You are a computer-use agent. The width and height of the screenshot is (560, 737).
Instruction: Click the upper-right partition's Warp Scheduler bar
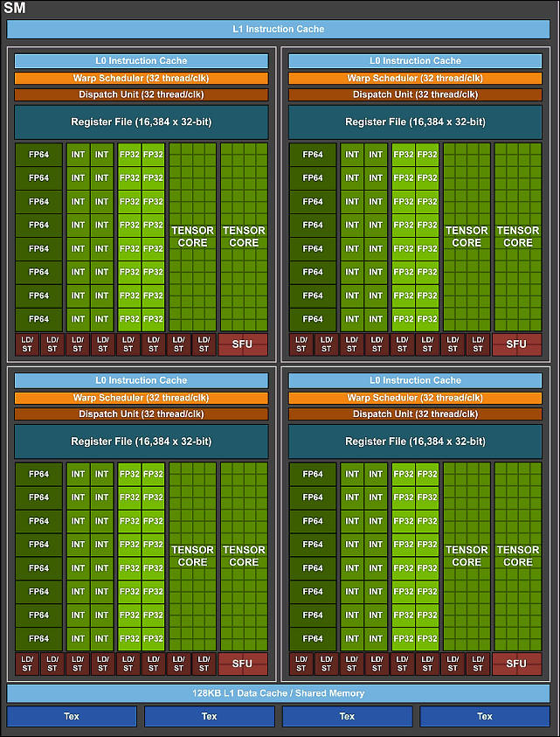click(415, 78)
